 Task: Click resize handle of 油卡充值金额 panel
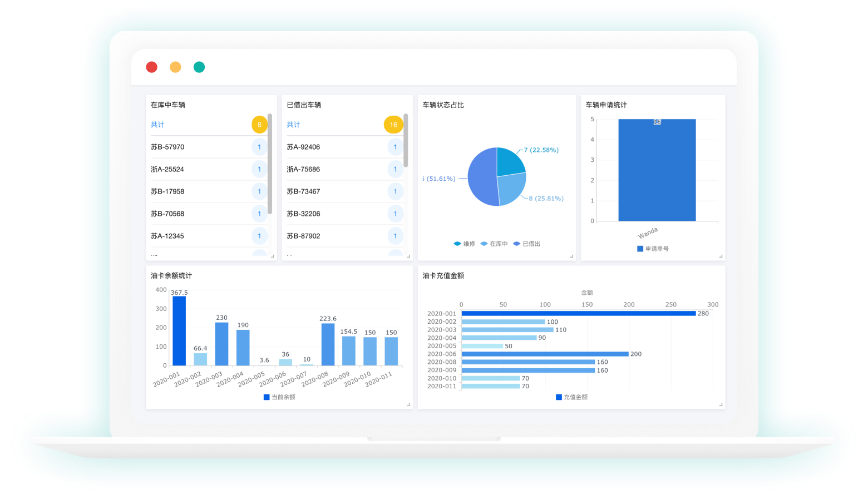pos(721,405)
